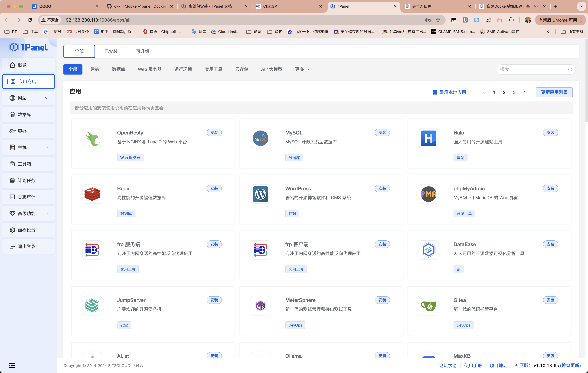Screen dimensions: 588x373
Task: Open the Cloud Install bookmark
Action: [226, 32]
